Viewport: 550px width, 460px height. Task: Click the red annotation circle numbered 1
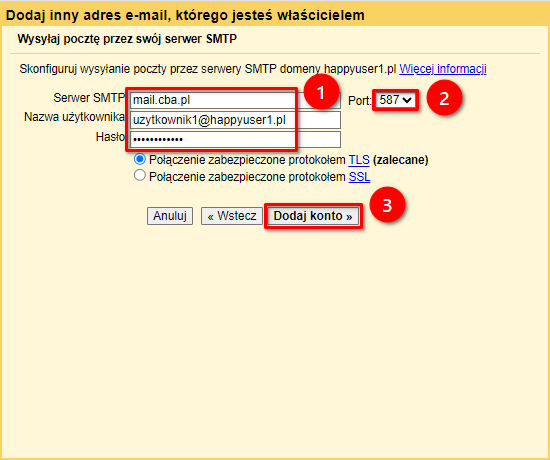(x=321, y=93)
